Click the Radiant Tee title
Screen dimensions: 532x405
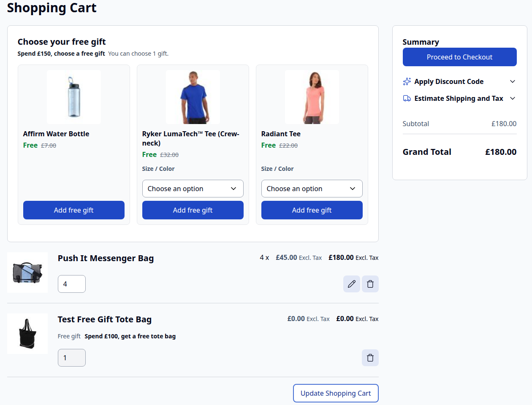point(281,134)
